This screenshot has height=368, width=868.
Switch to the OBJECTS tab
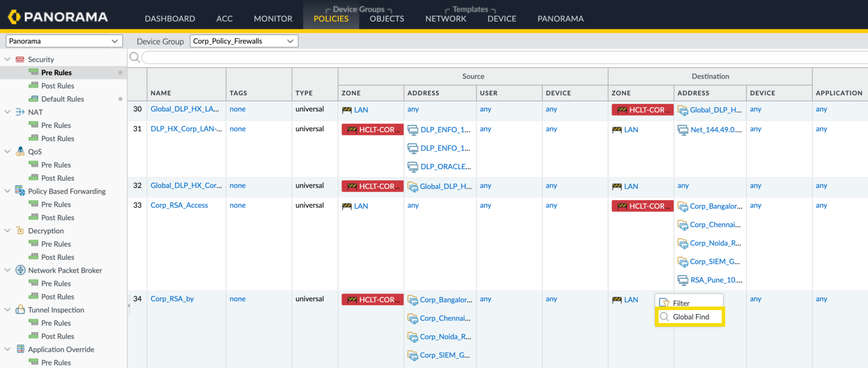[x=386, y=19]
